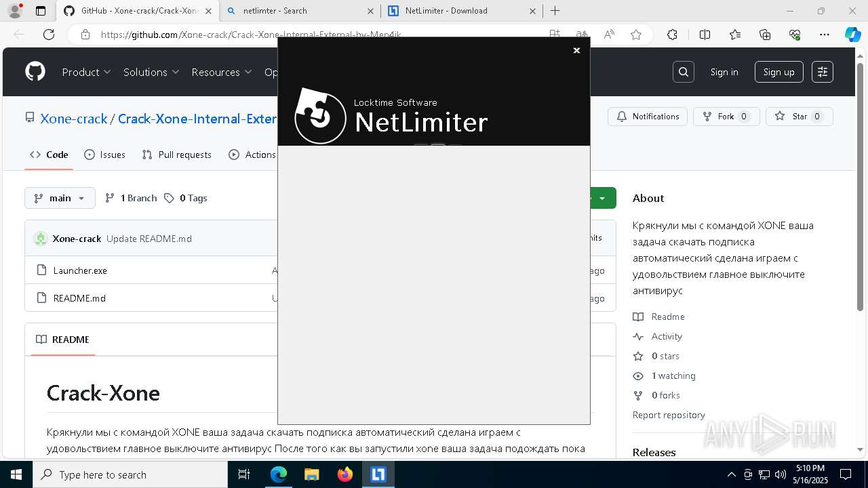Open Edge Collections
The image size is (868, 488).
(765, 35)
